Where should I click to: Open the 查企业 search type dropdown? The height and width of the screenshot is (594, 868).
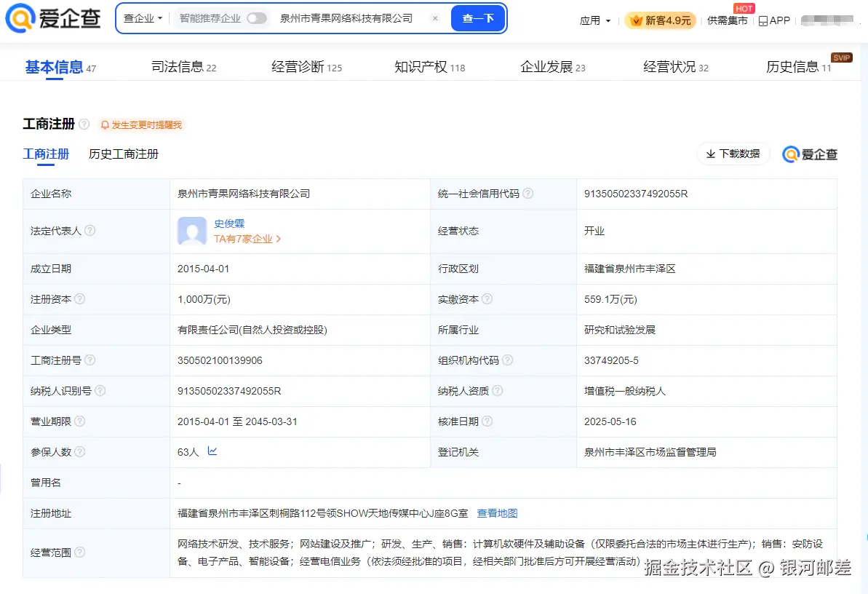click(x=143, y=18)
